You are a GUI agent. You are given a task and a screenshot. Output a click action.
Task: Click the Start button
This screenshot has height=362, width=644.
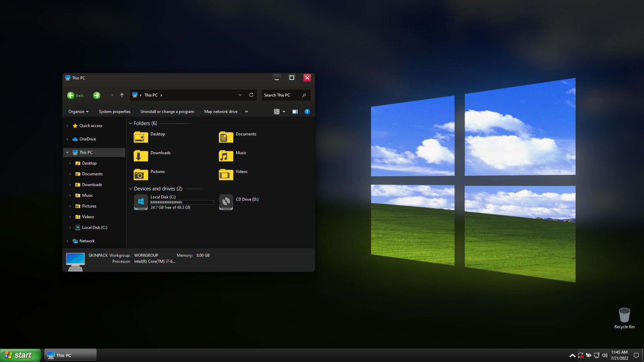point(20,355)
